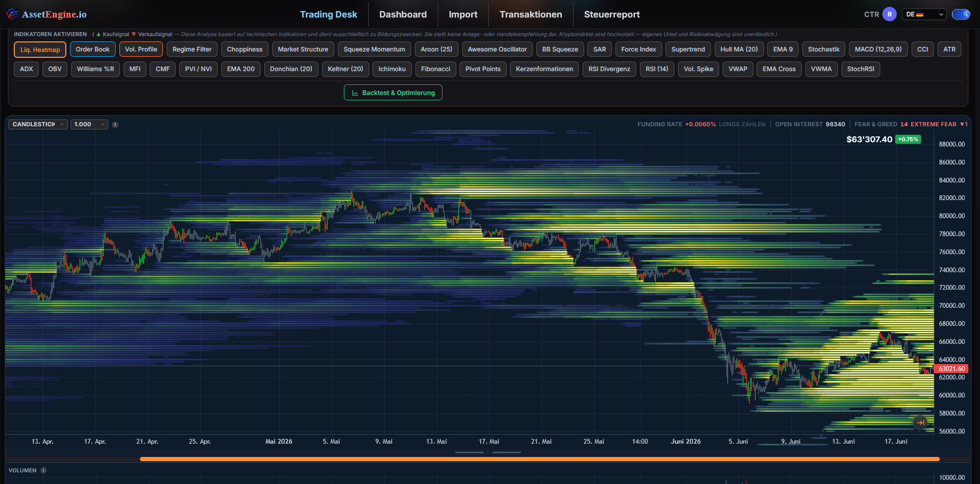
Task: Enable the EMA Cross indicator
Action: (x=779, y=69)
